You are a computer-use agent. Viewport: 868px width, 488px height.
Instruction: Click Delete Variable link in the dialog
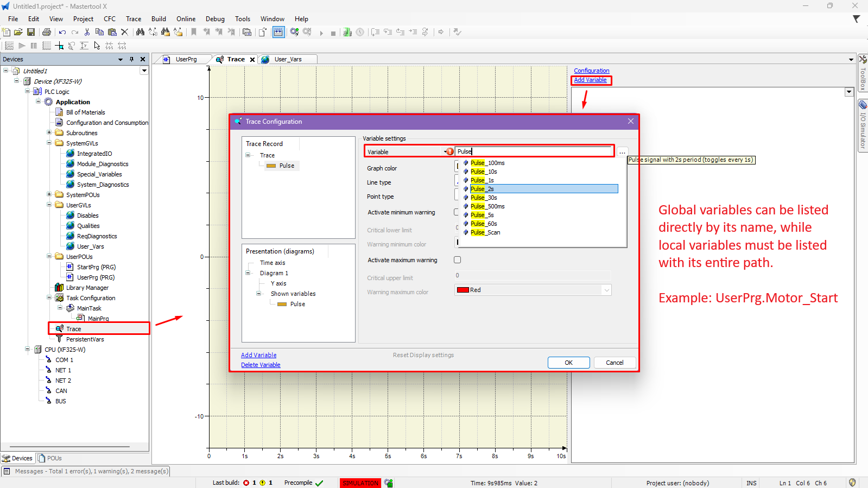tap(261, 365)
